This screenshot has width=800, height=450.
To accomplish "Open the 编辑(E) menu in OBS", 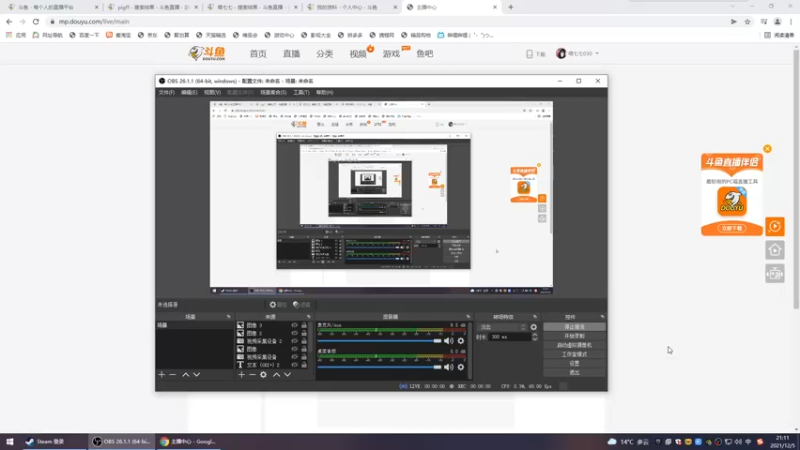I will tap(189, 92).
